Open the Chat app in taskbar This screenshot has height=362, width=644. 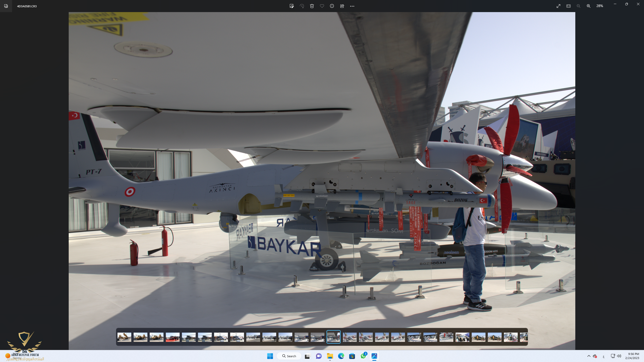[x=319, y=356]
